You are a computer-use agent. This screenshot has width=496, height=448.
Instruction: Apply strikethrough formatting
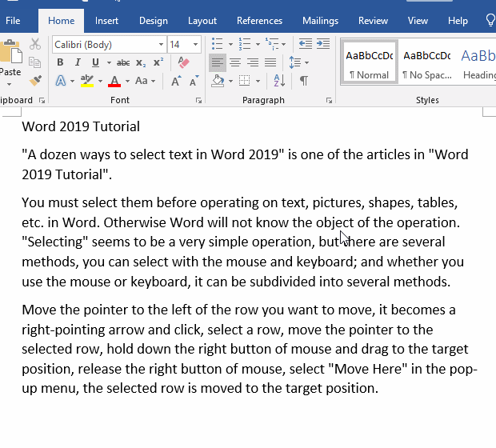(x=123, y=62)
